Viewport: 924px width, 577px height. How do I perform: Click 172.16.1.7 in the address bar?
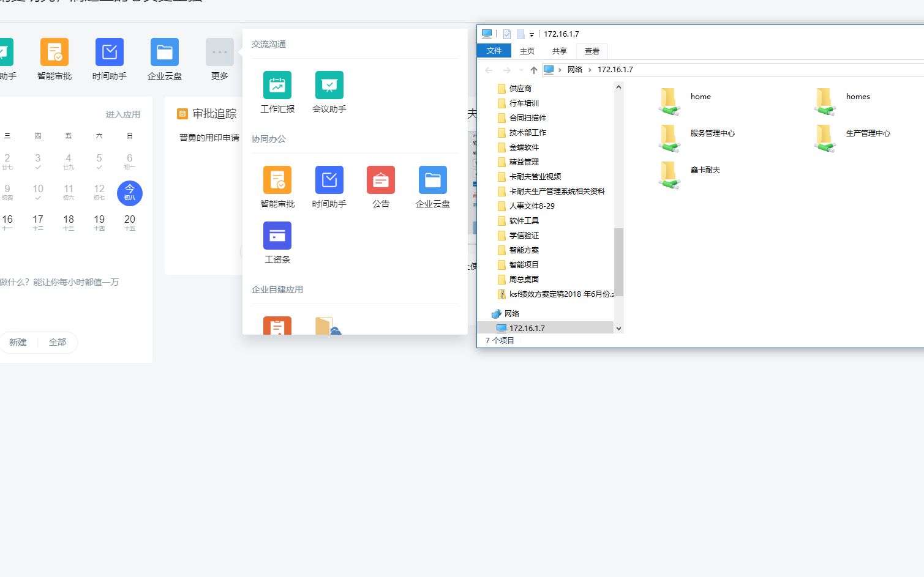(615, 70)
